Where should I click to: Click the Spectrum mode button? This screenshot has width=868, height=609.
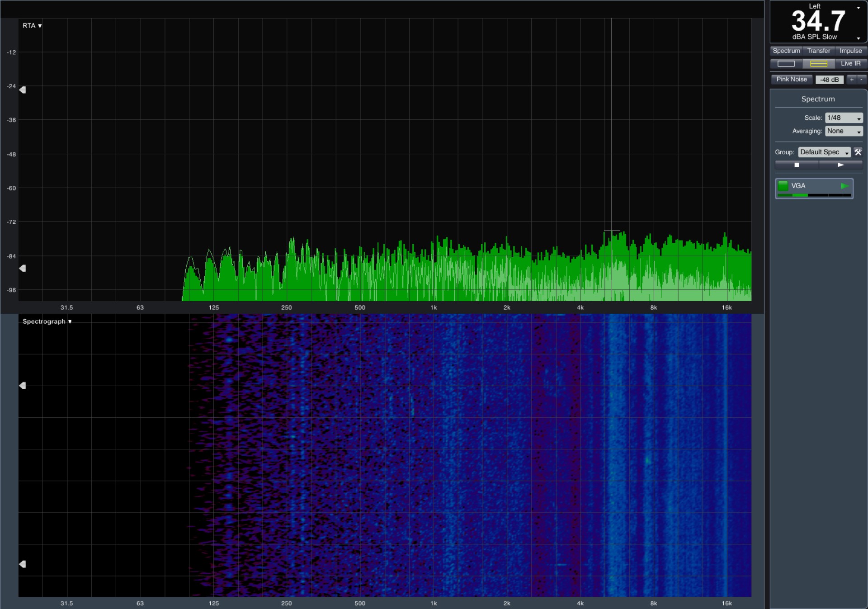pyautogui.click(x=786, y=51)
